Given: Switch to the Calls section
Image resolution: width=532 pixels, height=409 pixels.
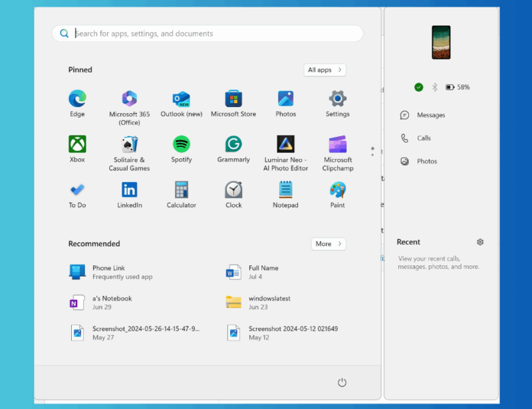Looking at the screenshot, I should [423, 138].
